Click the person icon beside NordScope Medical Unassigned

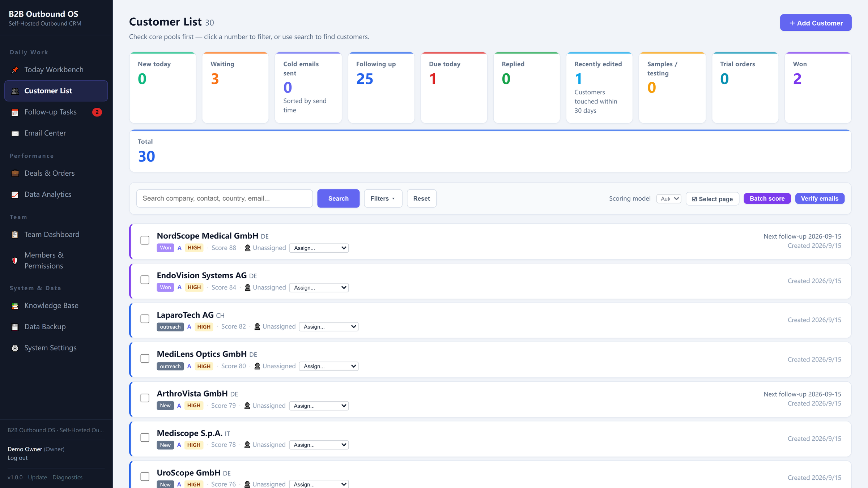tap(247, 248)
